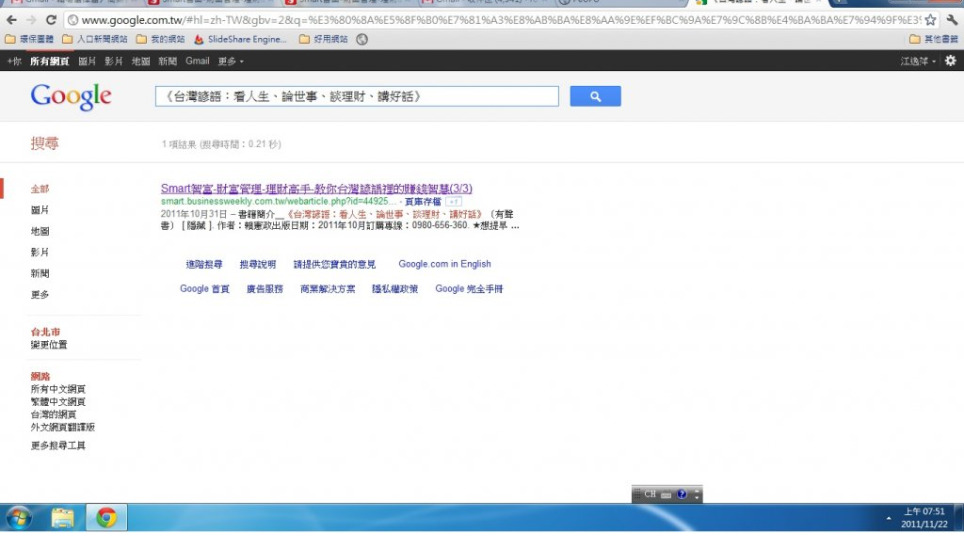Bookmark this page with the star icon

click(x=930, y=20)
